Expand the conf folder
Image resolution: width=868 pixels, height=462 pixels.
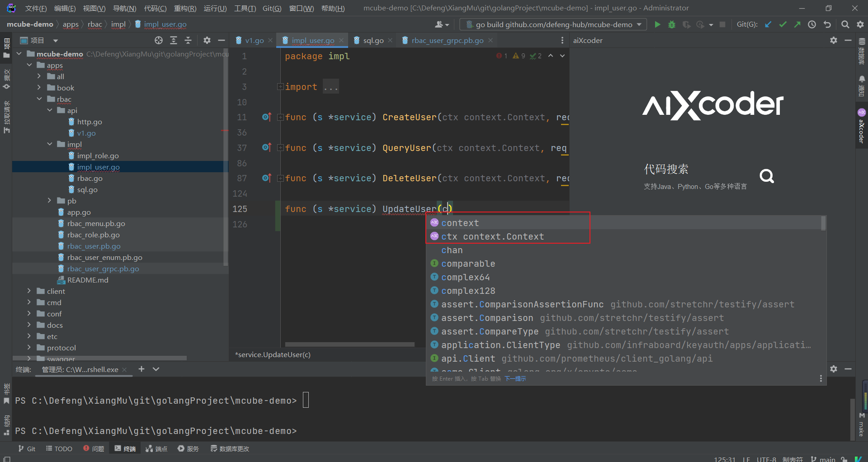(x=29, y=314)
